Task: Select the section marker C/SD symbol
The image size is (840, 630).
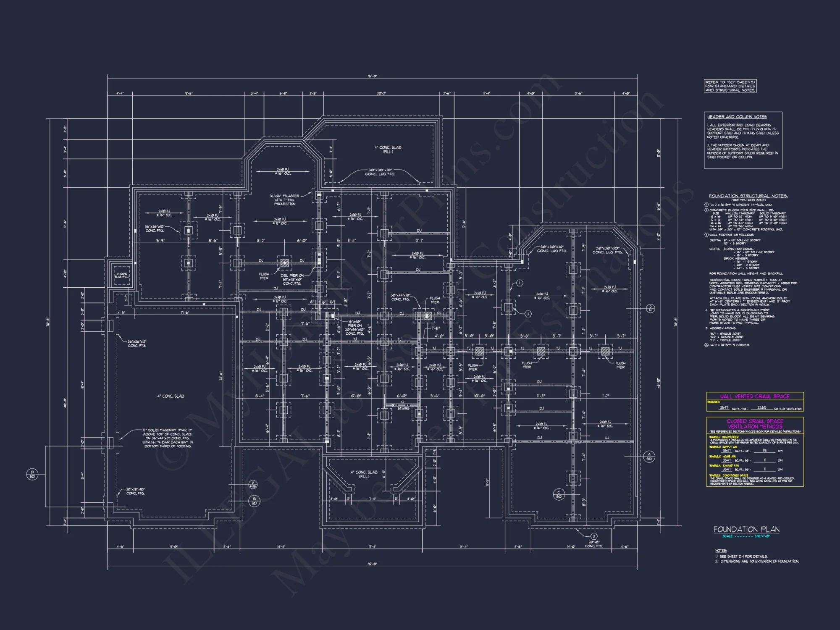Action: 559,494
